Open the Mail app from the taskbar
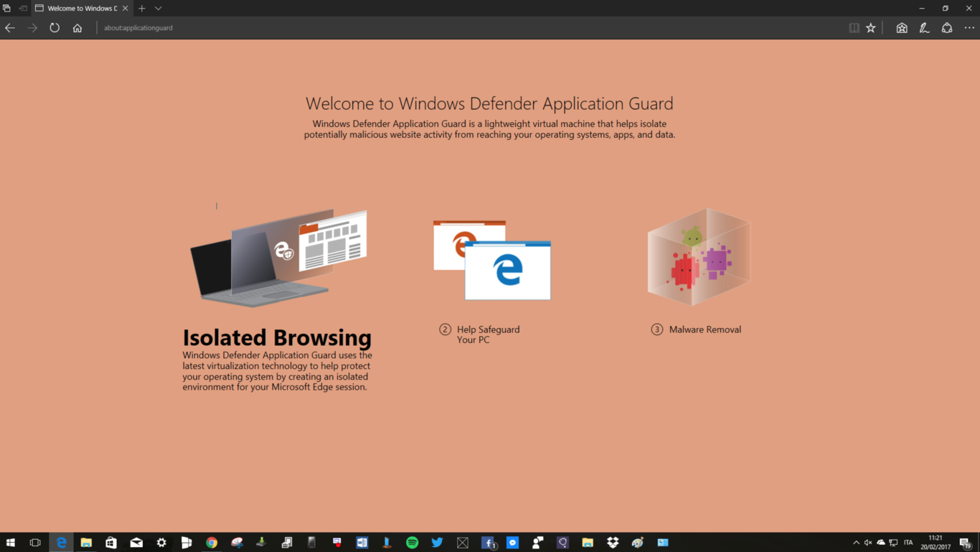Screen dimensions: 980x552 click(136, 543)
